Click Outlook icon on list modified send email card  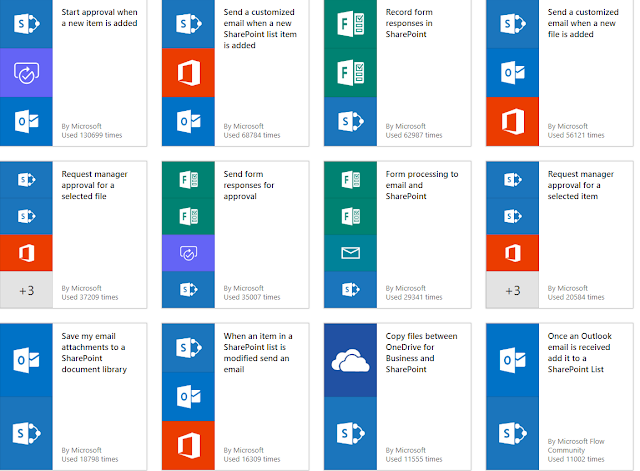click(188, 396)
